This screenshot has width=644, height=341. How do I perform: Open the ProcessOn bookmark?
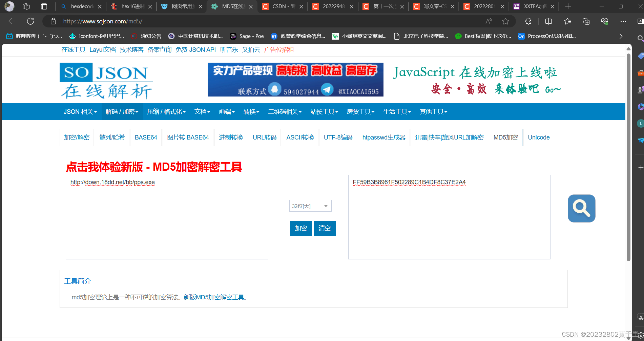pos(547,36)
